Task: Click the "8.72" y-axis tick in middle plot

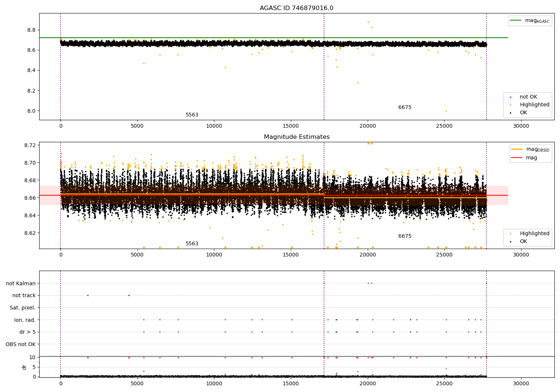Action: 29,145
